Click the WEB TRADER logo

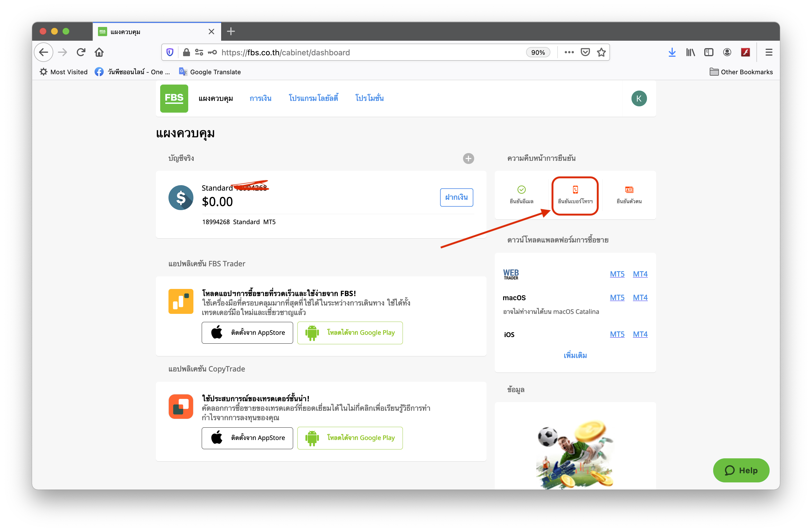511,274
